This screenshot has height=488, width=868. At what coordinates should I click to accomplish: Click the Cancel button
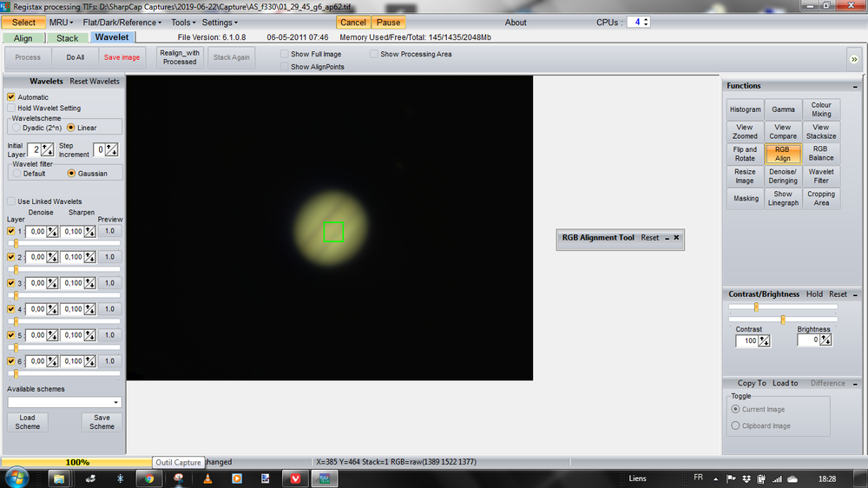(x=352, y=23)
